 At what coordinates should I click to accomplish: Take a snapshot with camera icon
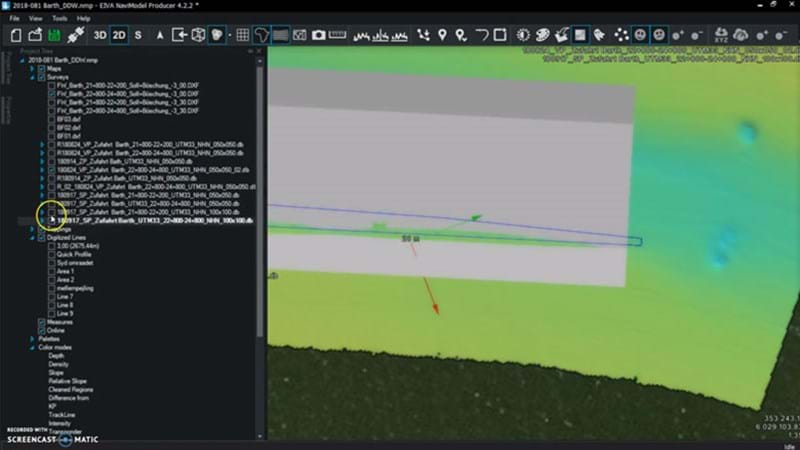[x=318, y=35]
